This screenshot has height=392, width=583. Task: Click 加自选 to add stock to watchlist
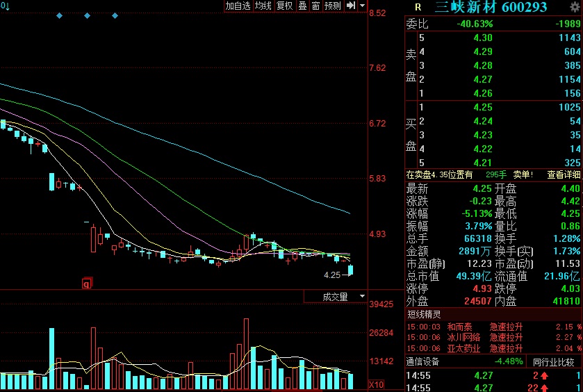238,6
